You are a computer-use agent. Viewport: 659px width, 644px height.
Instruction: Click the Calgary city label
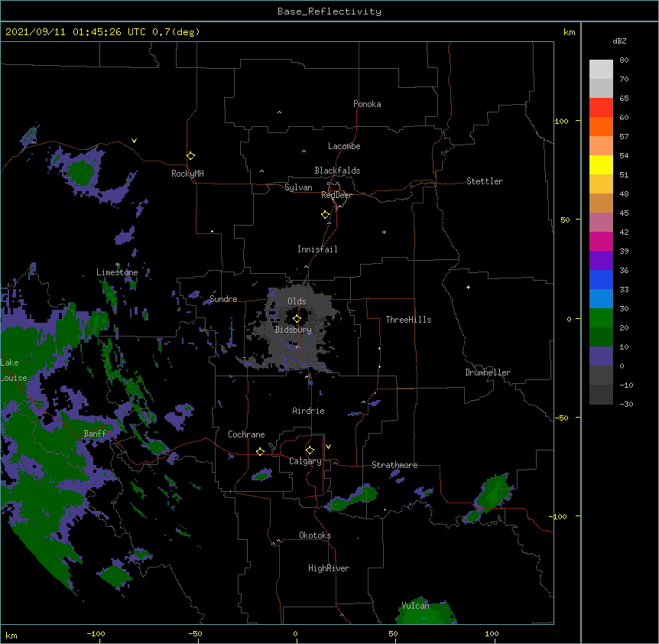[x=305, y=461]
